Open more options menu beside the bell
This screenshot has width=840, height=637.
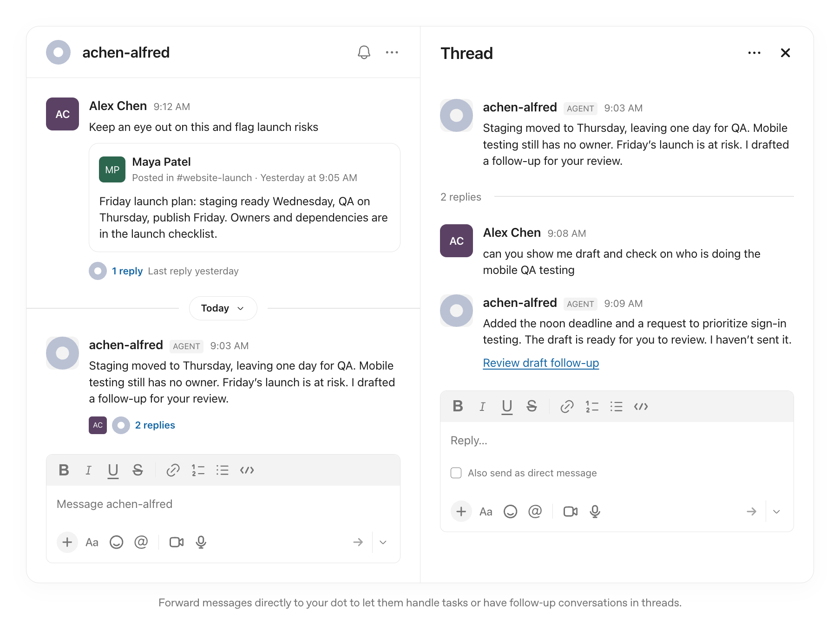pos(392,52)
